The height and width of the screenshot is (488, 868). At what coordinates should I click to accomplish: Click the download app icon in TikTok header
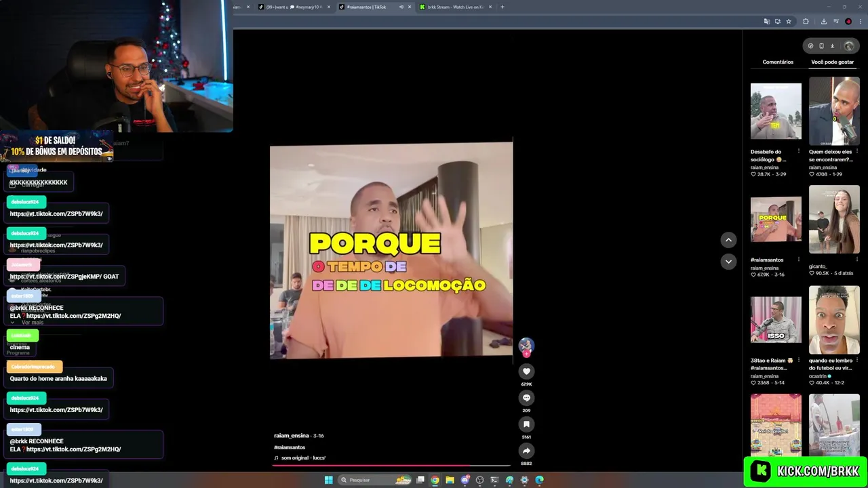832,46
